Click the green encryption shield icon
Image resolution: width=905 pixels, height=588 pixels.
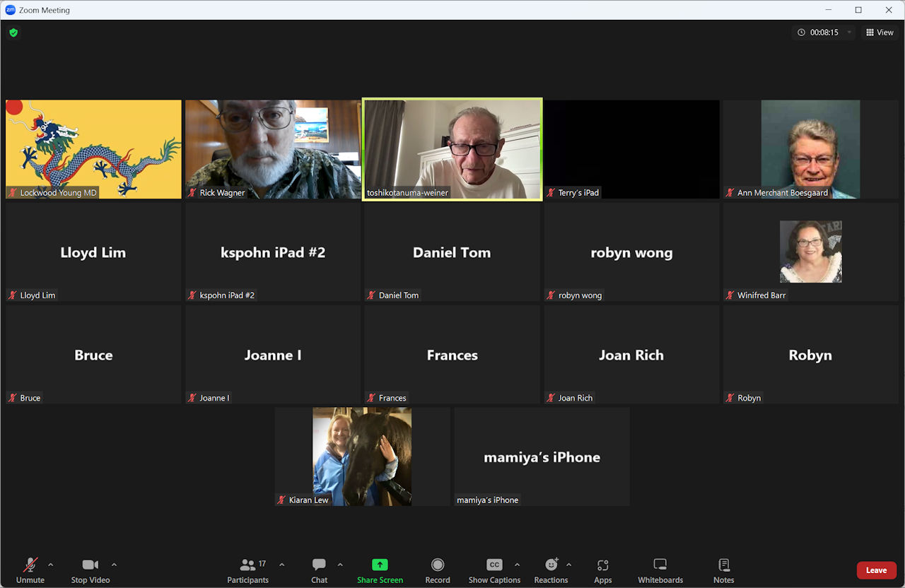(x=13, y=33)
